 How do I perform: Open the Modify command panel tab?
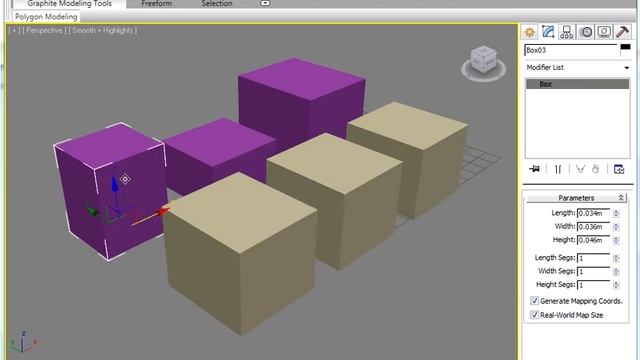point(548,32)
